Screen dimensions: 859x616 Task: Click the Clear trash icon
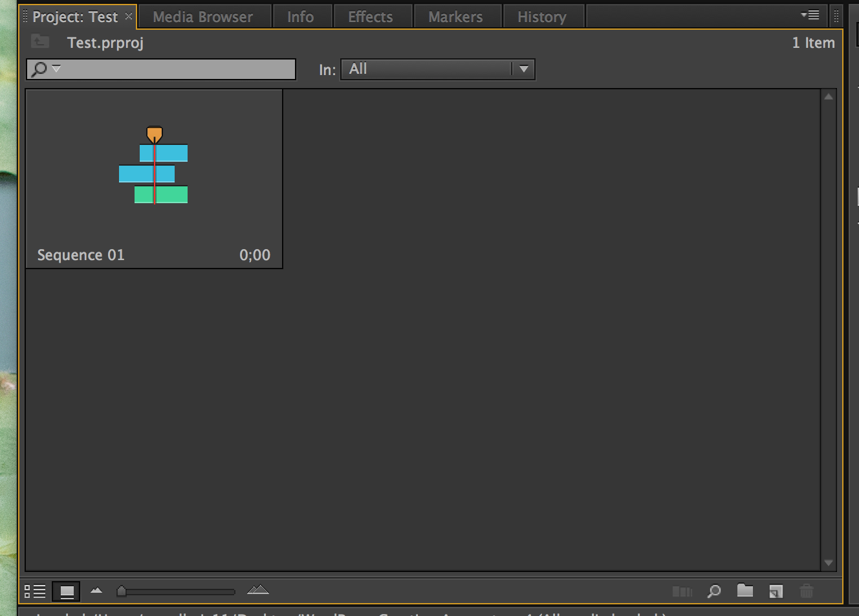pos(806,591)
